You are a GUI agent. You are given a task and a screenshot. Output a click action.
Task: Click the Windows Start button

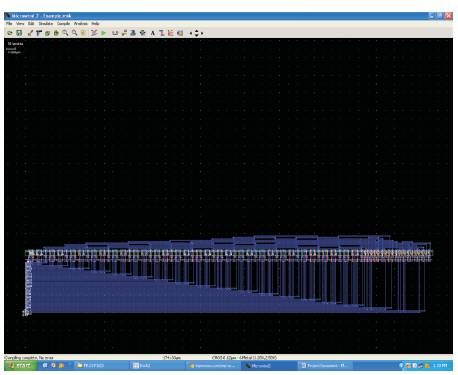(21, 365)
